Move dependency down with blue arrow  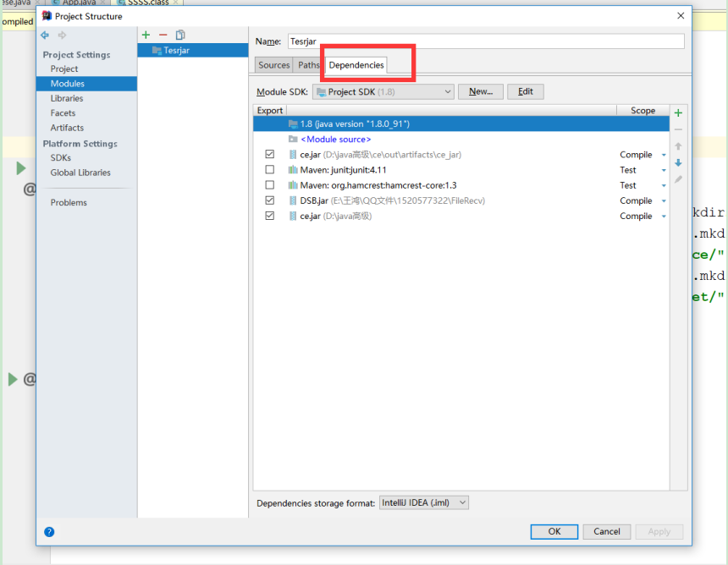(678, 163)
